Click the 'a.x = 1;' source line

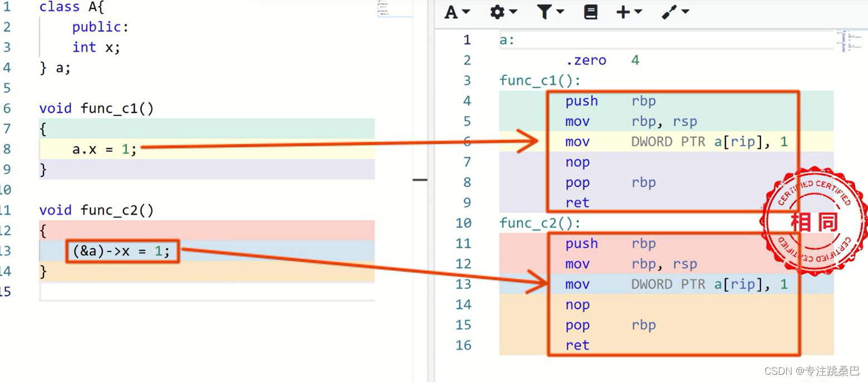[104, 149]
